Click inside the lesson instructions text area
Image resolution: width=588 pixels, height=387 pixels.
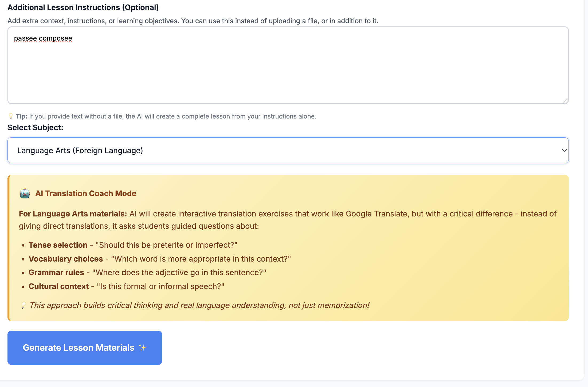pos(288,69)
